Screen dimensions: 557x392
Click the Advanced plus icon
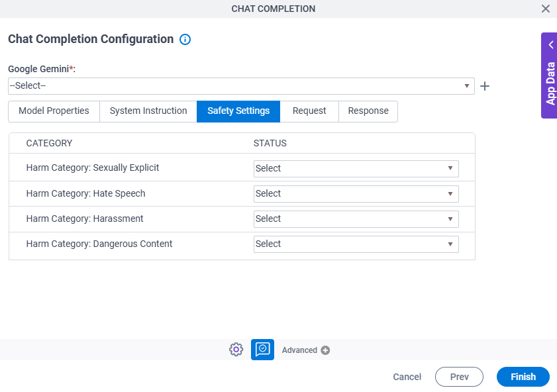[x=325, y=350]
